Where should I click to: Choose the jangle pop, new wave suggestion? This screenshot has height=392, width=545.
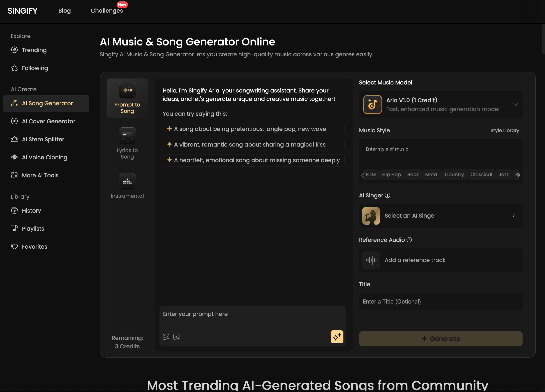click(253, 129)
